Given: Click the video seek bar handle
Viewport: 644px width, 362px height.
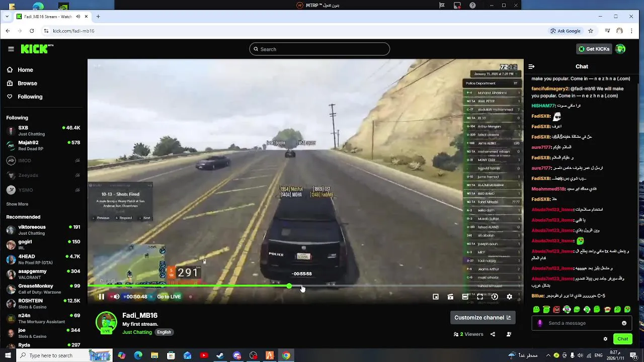Looking at the screenshot, I should pyautogui.click(x=289, y=286).
